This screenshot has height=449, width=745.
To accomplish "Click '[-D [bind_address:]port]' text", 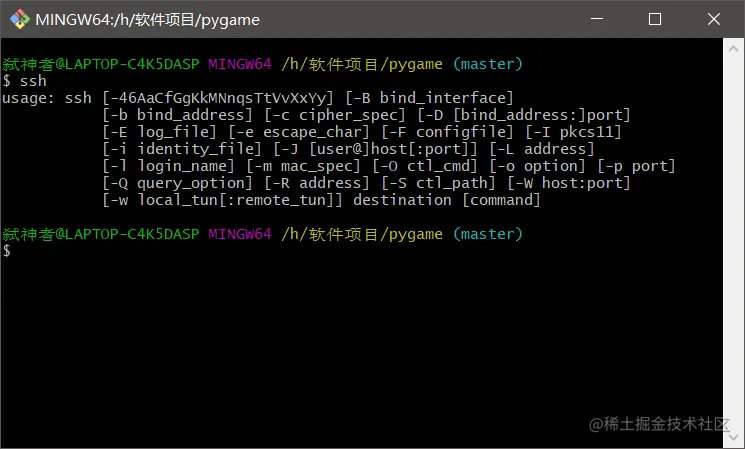I will [x=524, y=115].
